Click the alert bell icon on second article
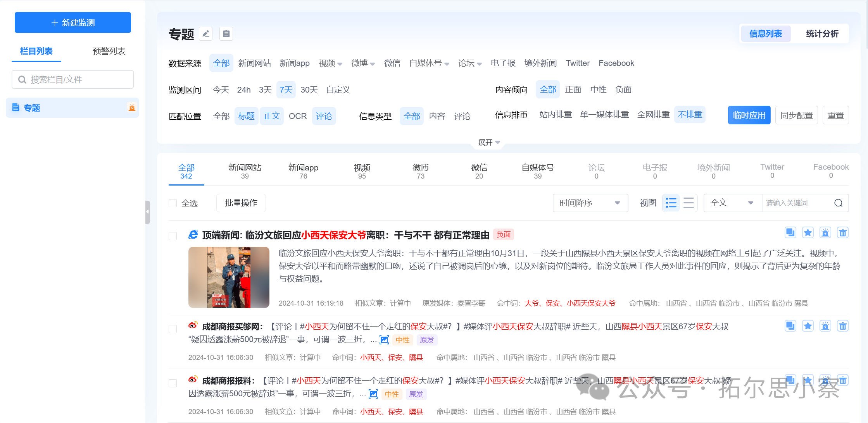 click(825, 326)
